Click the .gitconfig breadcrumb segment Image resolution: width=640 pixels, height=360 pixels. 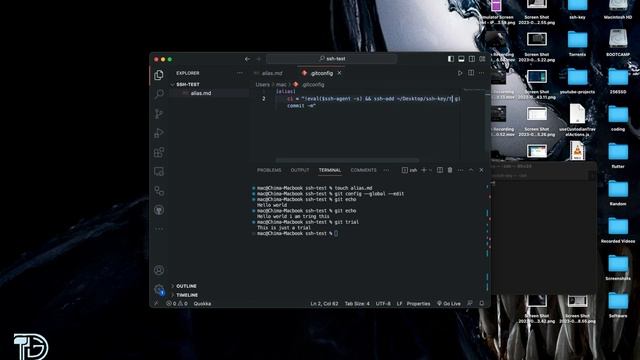coord(313,84)
